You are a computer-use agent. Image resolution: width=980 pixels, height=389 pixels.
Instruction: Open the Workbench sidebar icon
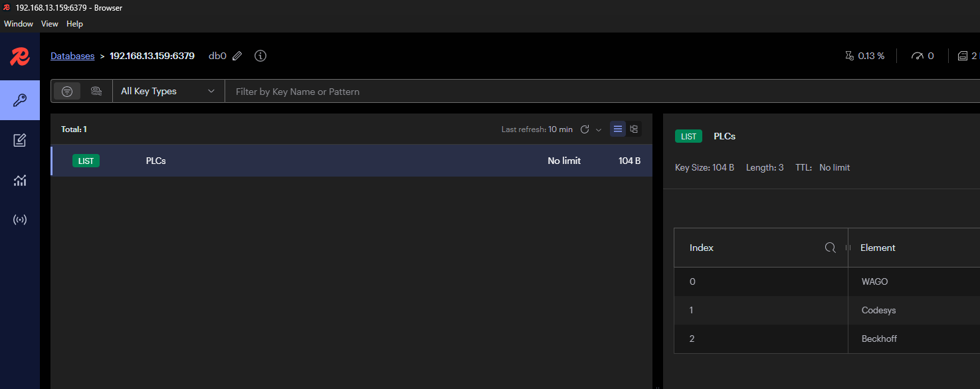(x=20, y=140)
